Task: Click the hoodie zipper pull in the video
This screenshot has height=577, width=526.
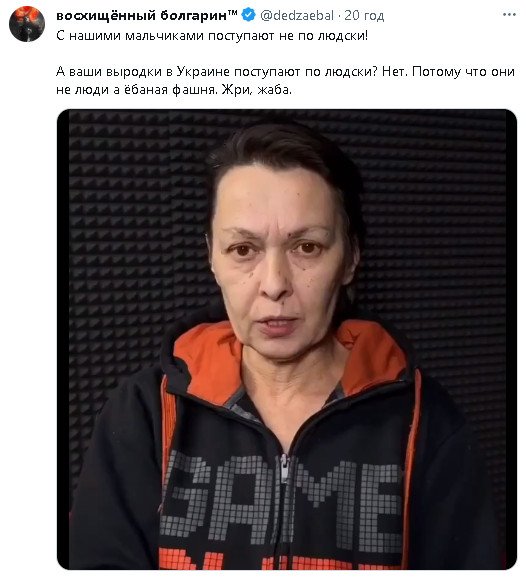Action: [284, 470]
